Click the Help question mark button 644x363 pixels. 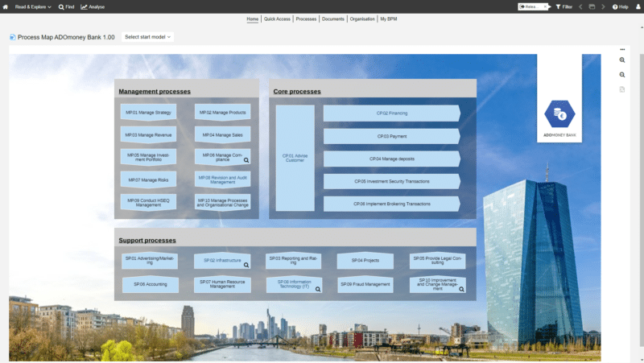[x=620, y=6]
